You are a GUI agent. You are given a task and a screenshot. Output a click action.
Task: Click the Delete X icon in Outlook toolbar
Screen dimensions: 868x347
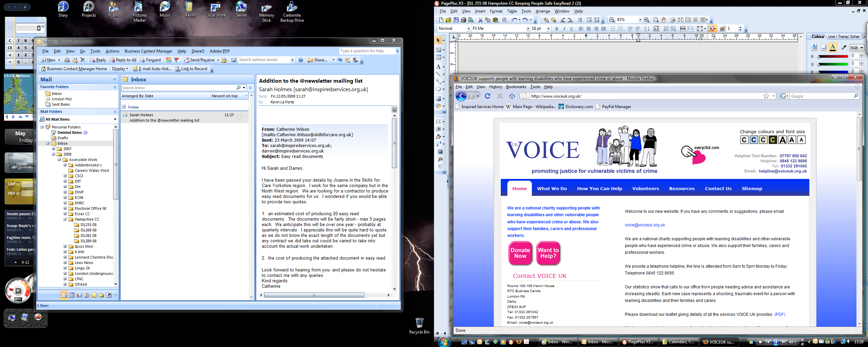point(82,60)
